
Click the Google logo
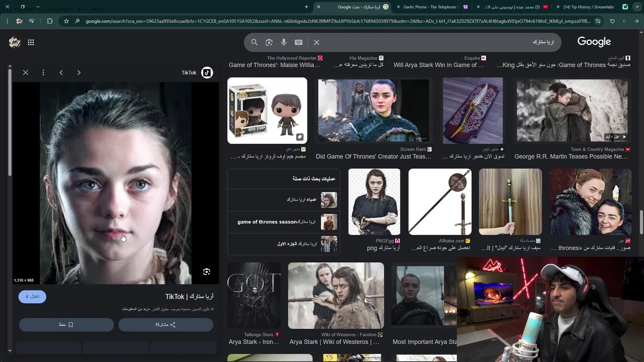click(594, 42)
